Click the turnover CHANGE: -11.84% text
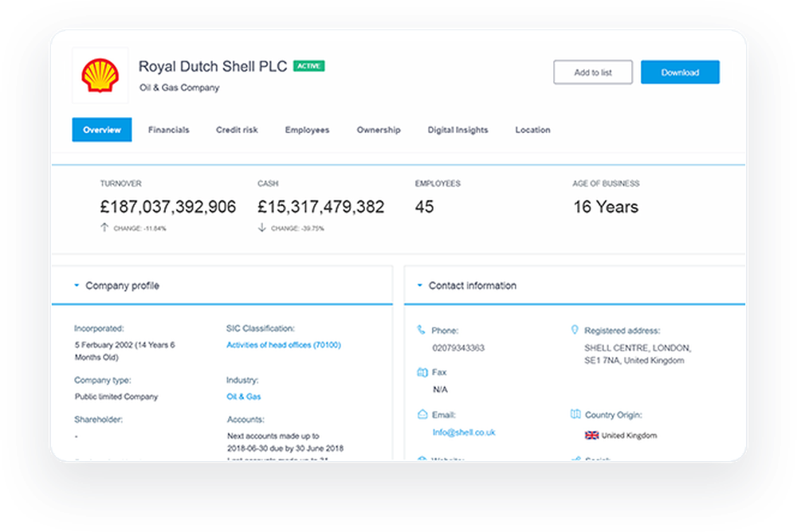Viewport: 797px width, 532px height. (139, 229)
